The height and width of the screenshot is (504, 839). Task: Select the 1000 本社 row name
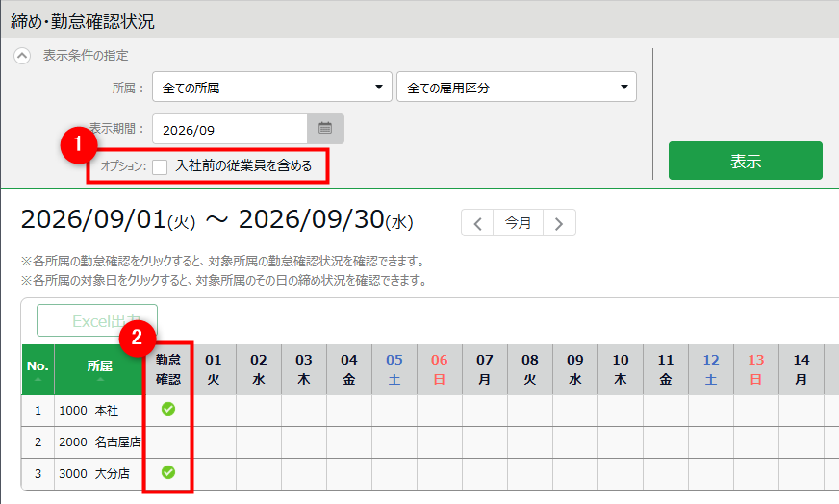point(89,411)
